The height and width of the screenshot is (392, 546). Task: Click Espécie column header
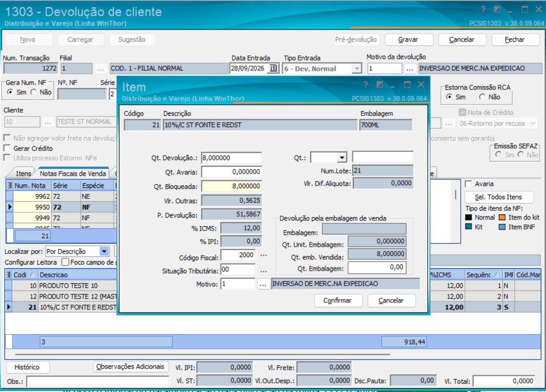coord(97,185)
